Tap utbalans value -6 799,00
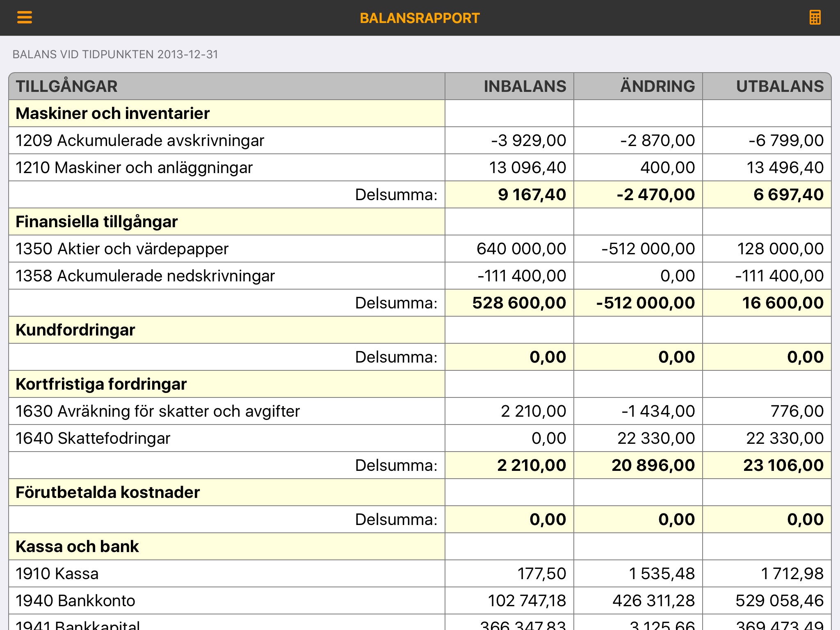Image resolution: width=840 pixels, height=630 pixels. click(x=786, y=140)
